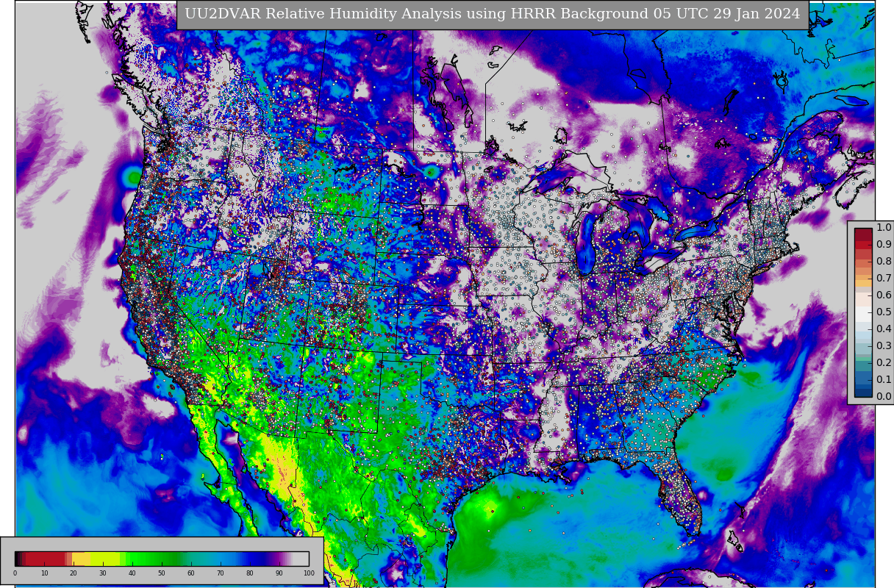This screenshot has width=894, height=588.
Task: Click the 10 tick on humidity colorbar
Action: click(44, 573)
